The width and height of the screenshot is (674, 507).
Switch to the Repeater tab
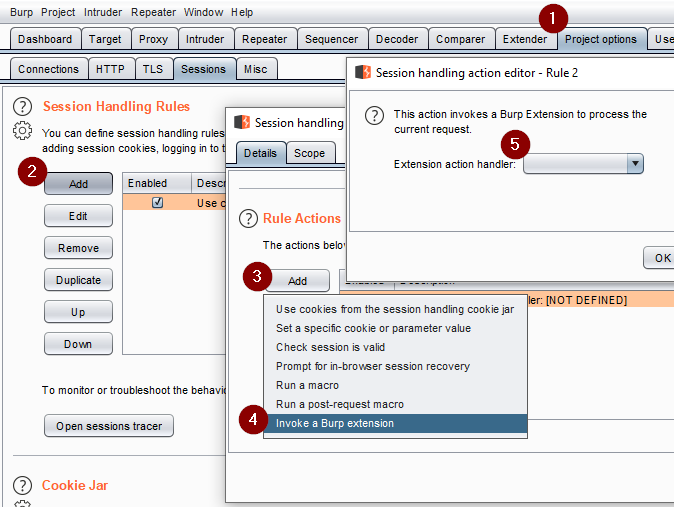point(264,39)
